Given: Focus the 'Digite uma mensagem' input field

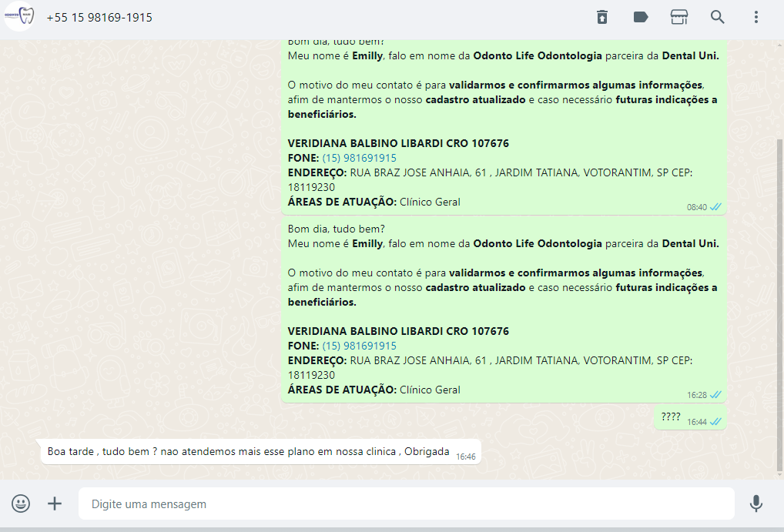Looking at the screenshot, I should click(x=406, y=504).
